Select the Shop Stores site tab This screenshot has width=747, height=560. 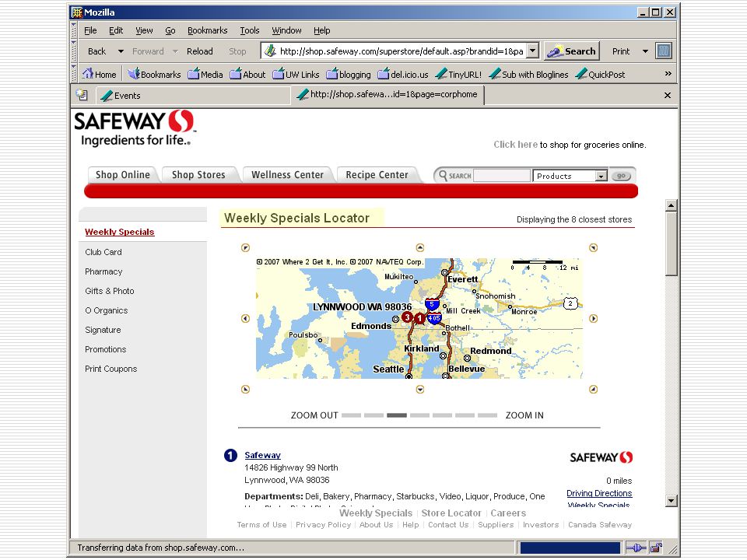[198, 175]
